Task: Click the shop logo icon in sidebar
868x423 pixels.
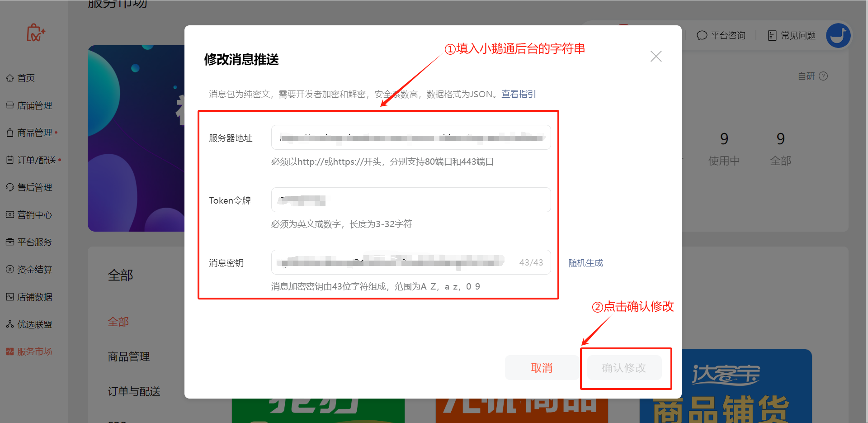Action: pos(36,33)
